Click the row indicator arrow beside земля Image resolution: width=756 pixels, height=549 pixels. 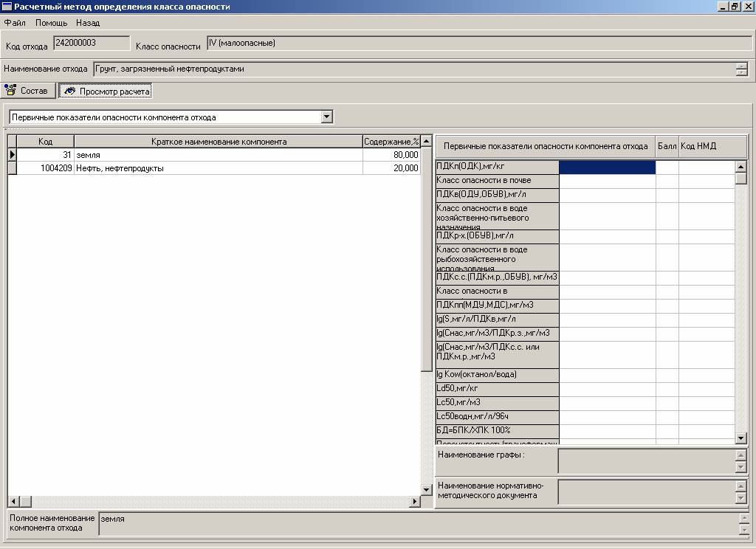[x=12, y=155]
